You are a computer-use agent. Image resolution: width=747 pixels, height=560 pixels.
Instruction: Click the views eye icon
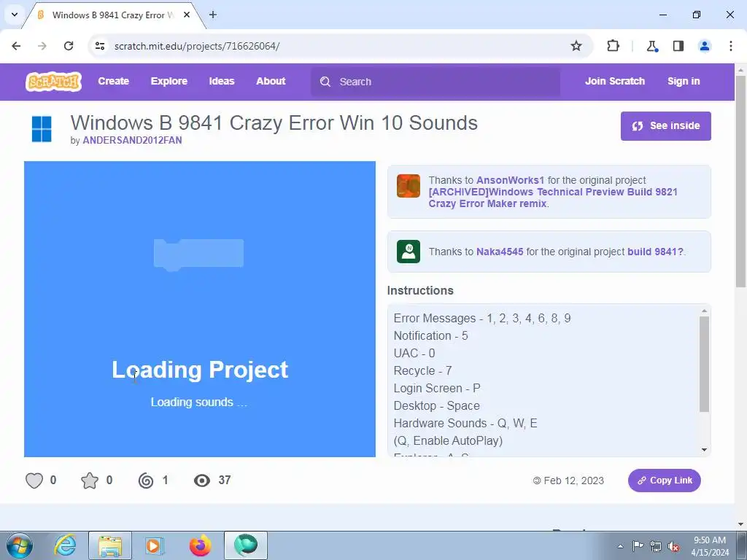coord(202,481)
